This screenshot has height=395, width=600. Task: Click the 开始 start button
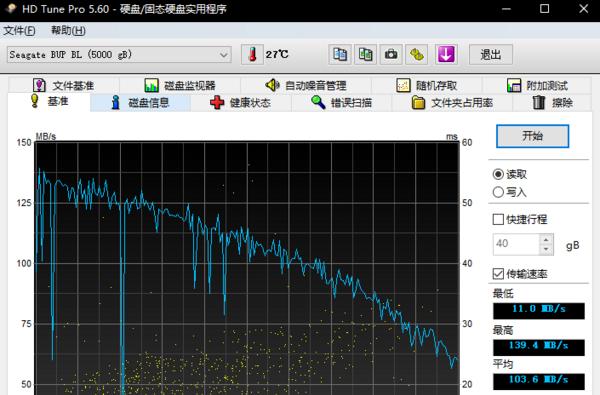click(x=532, y=136)
